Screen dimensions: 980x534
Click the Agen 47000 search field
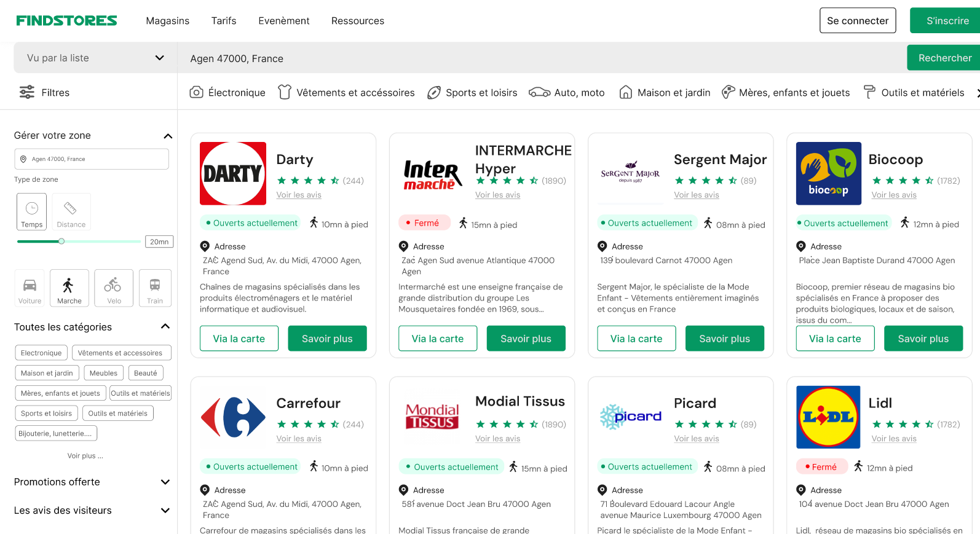[x=542, y=58]
